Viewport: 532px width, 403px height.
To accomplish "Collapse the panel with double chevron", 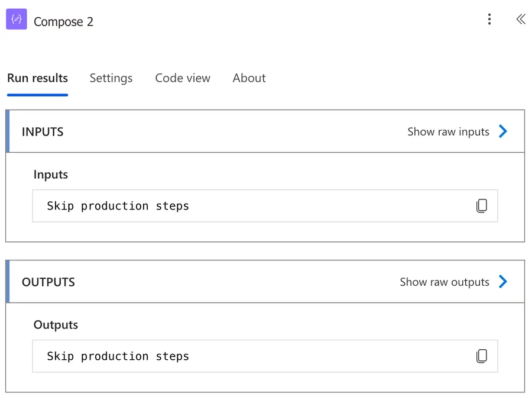I will (520, 20).
